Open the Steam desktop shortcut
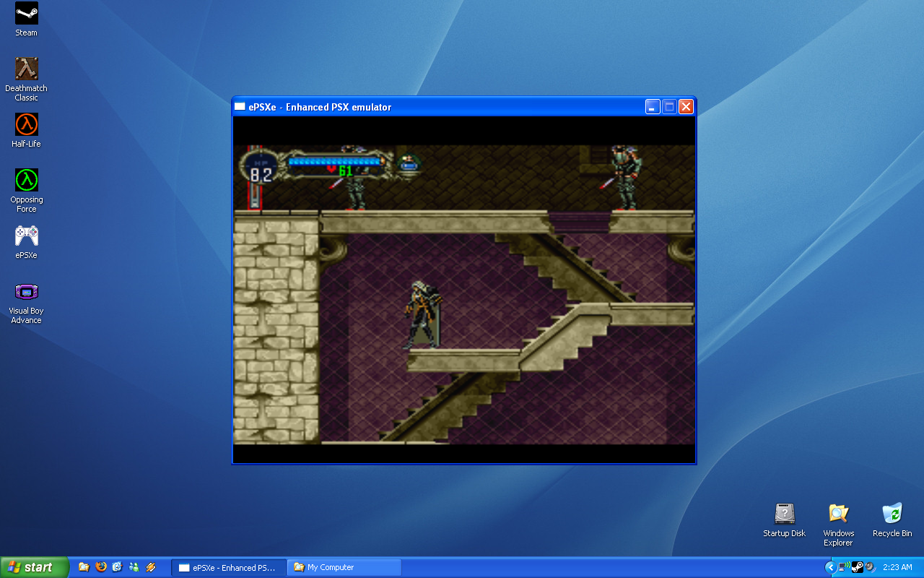 [x=26, y=14]
